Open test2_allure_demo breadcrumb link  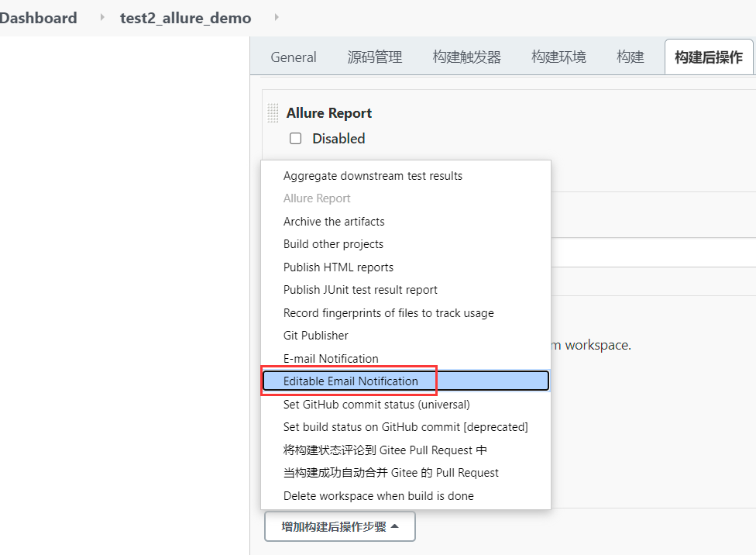(x=186, y=18)
